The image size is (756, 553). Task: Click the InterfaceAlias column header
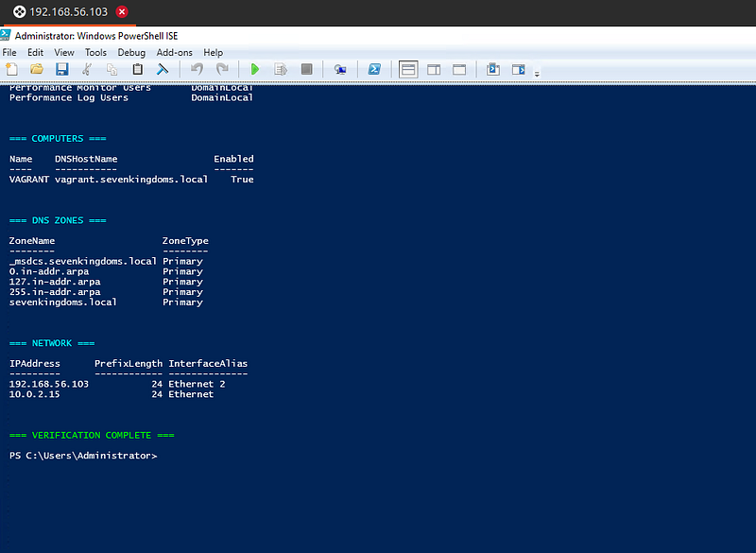click(x=208, y=364)
